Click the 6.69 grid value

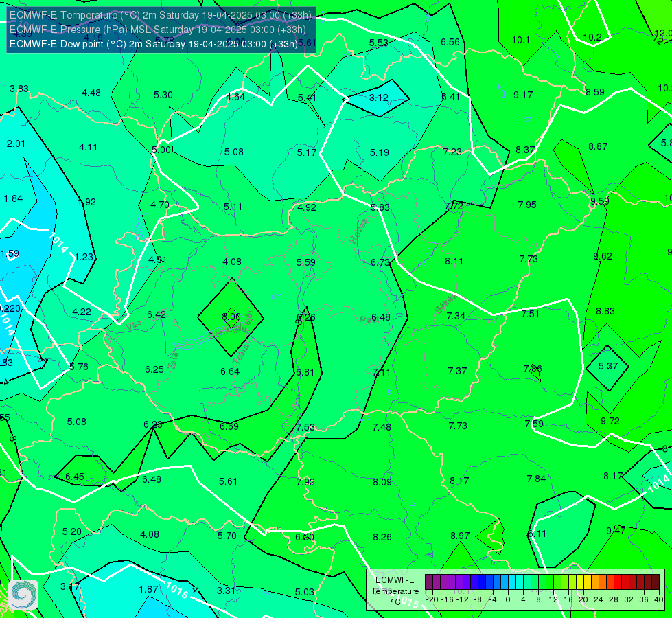click(x=229, y=426)
